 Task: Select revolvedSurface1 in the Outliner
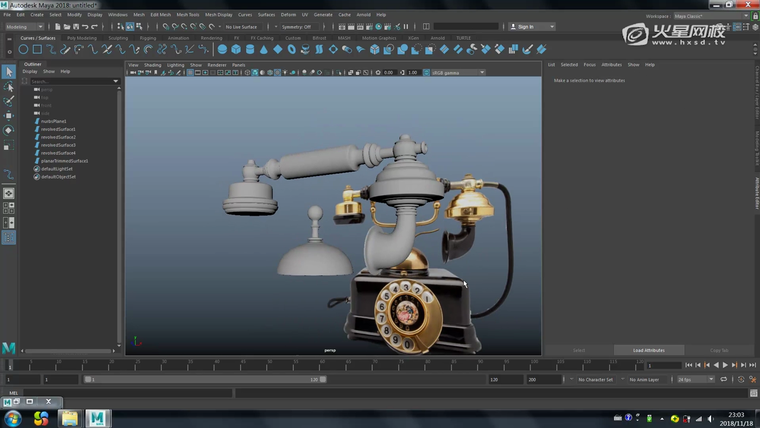click(x=57, y=129)
